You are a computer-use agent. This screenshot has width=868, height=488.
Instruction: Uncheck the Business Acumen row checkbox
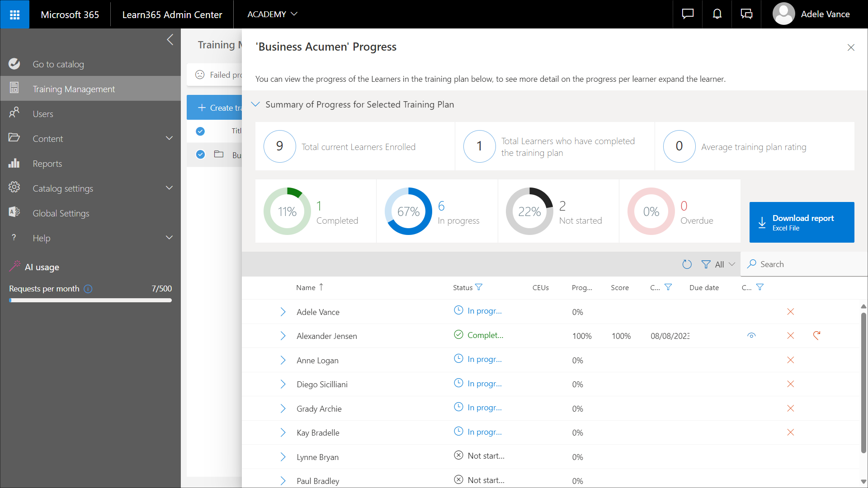[x=200, y=155]
